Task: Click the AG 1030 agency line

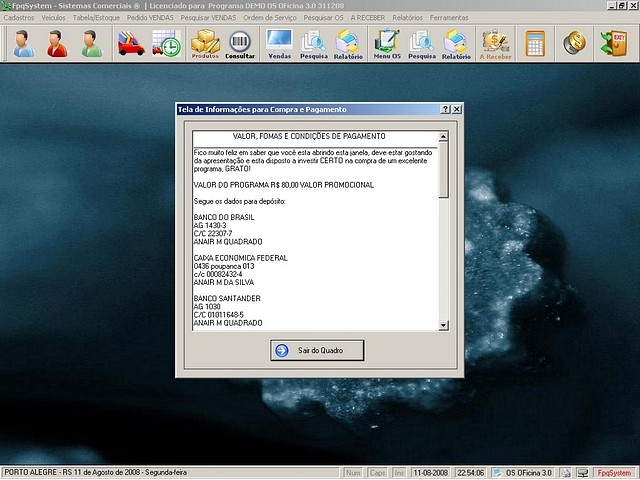Action: (207, 307)
